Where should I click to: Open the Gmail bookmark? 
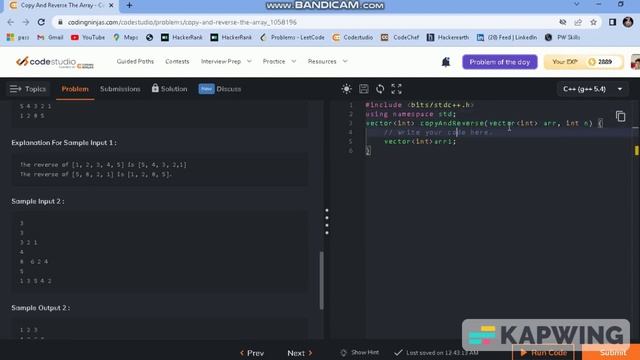coord(50,37)
